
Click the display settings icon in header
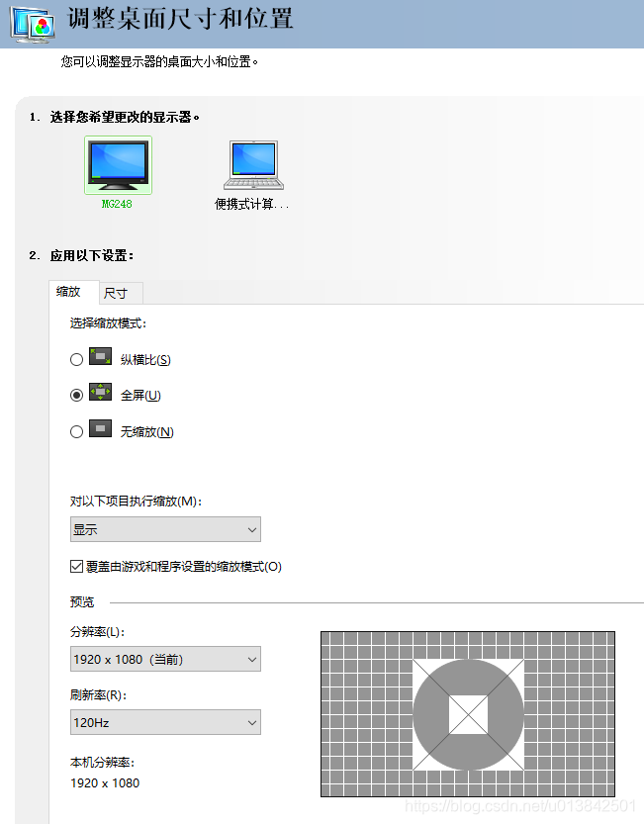pos(33,25)
